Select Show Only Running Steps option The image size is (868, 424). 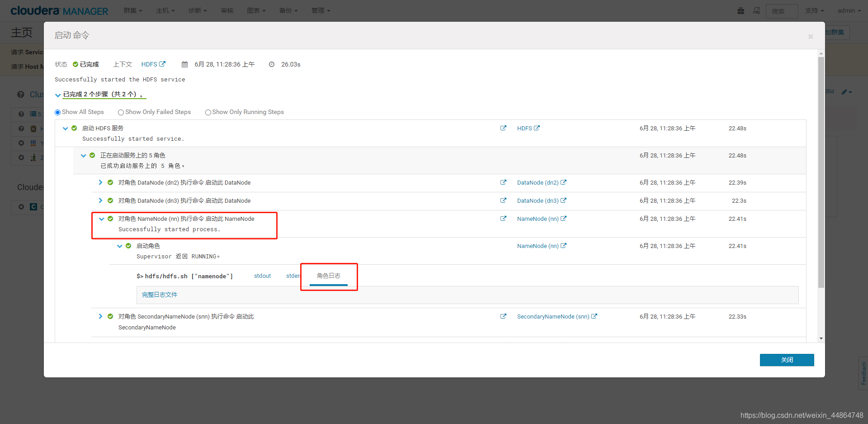click(208, 112)
